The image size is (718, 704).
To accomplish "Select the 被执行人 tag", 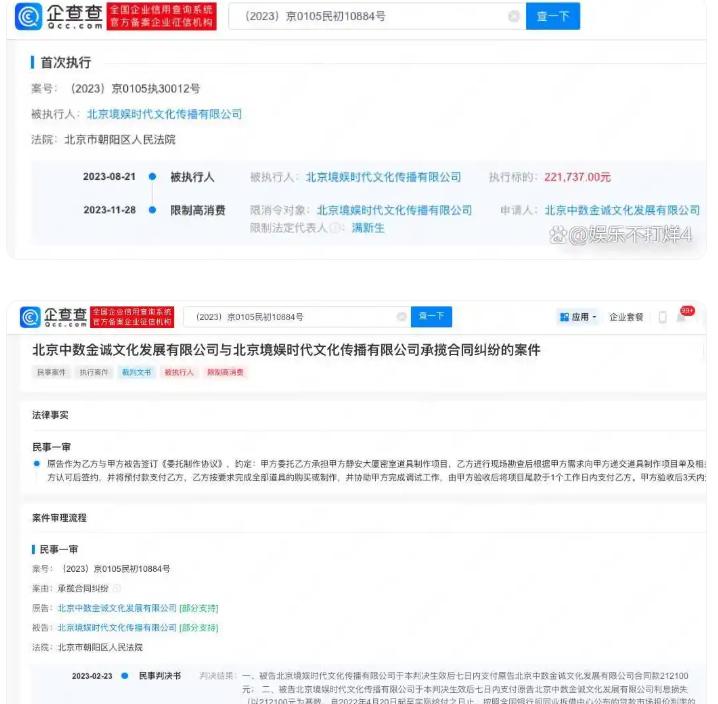I will 179,372.
